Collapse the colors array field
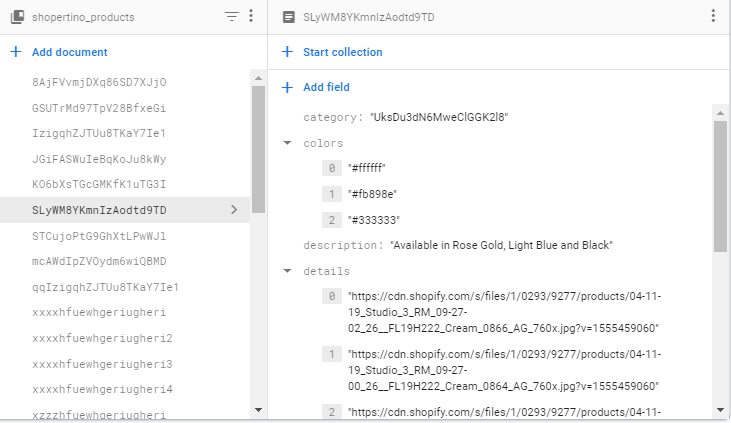 coord(288,144)
